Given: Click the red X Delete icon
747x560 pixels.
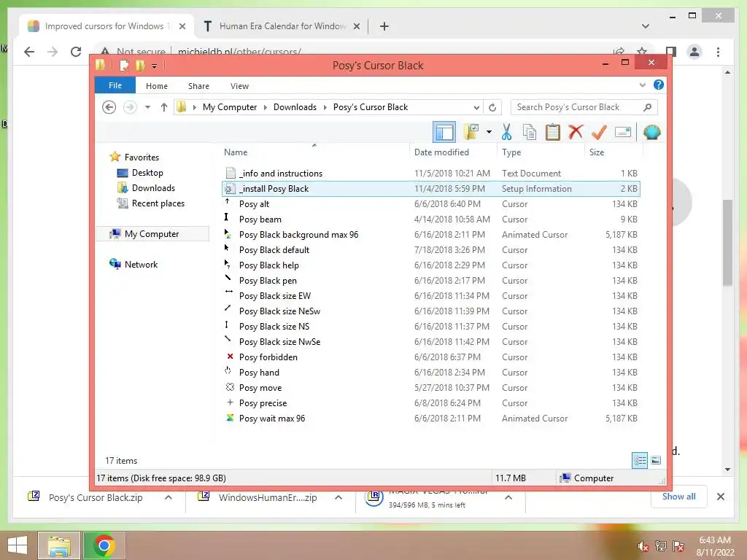Looking at the screenshot, I should pos(576,132).
